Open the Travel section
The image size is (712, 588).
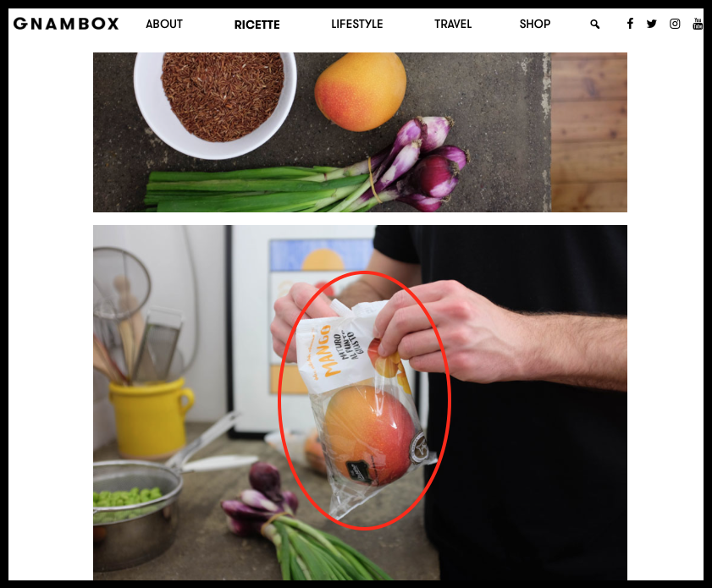tap(453, 24)
